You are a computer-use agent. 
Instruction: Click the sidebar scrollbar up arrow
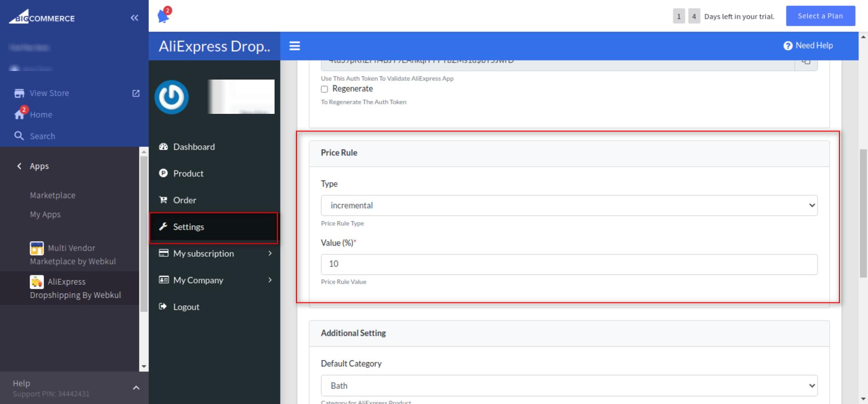143,151
